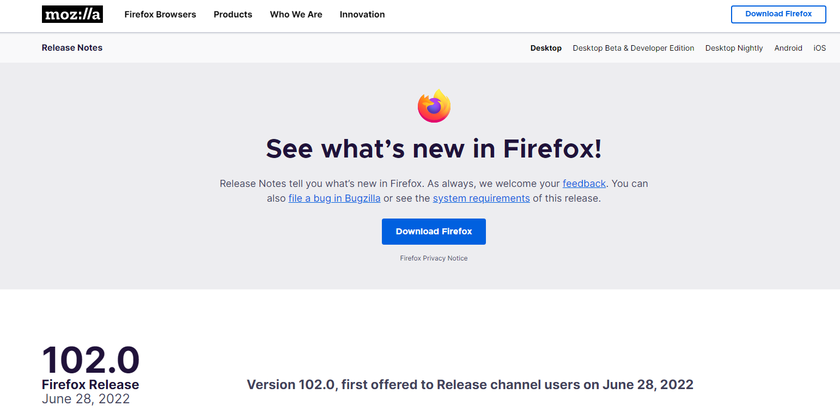Select the Desktop release notes tab
The width and height of the screenshot is (840, 412).
tap(546, 48)
